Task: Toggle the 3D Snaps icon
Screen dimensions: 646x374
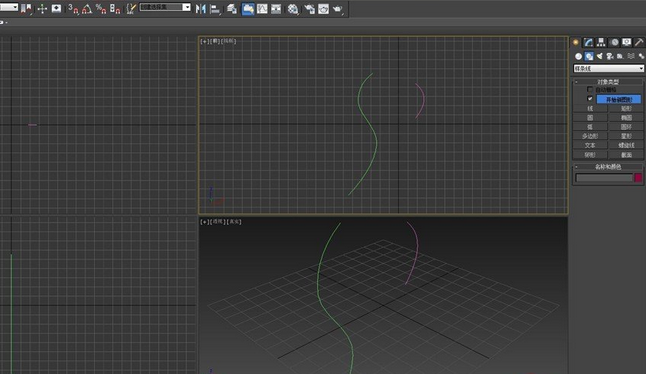Action: click(73, 9)
